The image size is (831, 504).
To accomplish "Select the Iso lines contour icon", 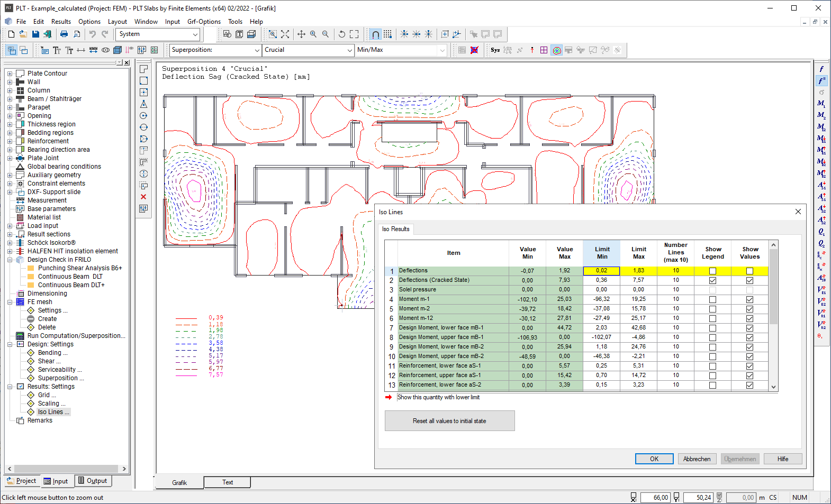I will 557,50.
